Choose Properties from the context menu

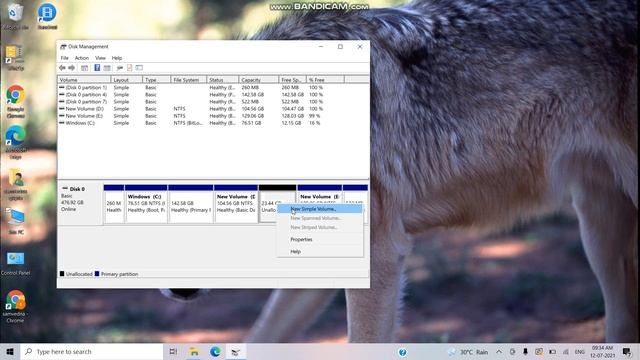coord(320,240)
